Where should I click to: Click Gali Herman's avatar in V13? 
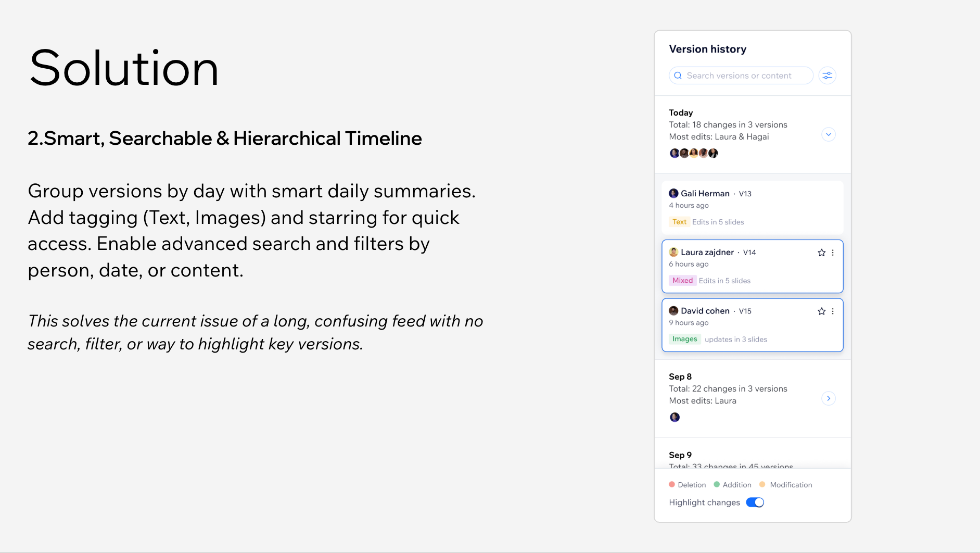pos(673,194)
